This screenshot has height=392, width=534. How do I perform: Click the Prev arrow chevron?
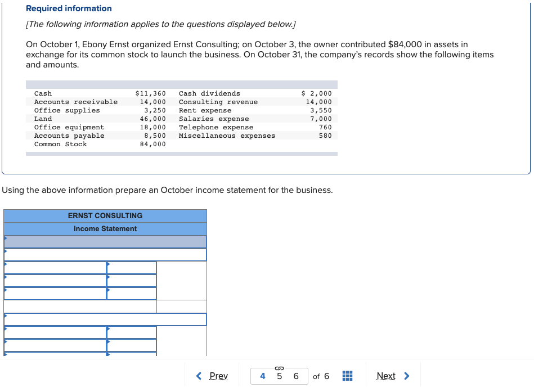tap(199, 376)
